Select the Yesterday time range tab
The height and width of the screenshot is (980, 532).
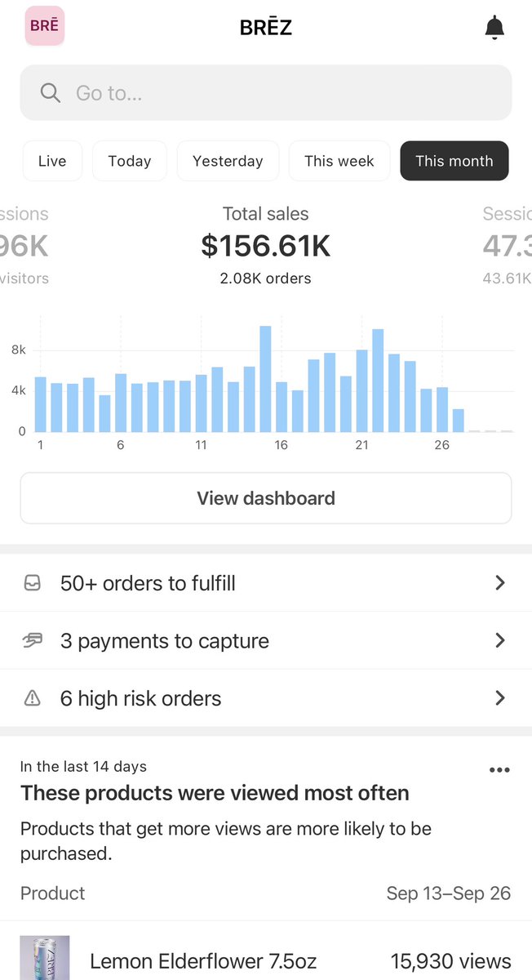[x=228, y=161]
